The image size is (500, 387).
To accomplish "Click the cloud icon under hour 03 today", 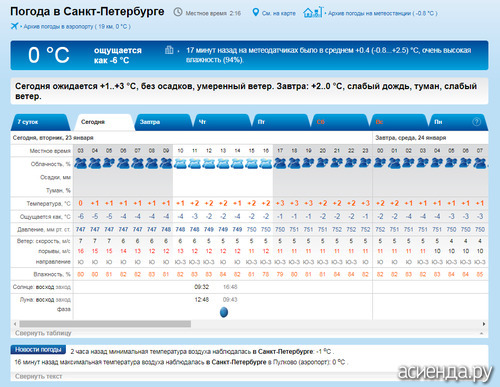I will [80, 163].
